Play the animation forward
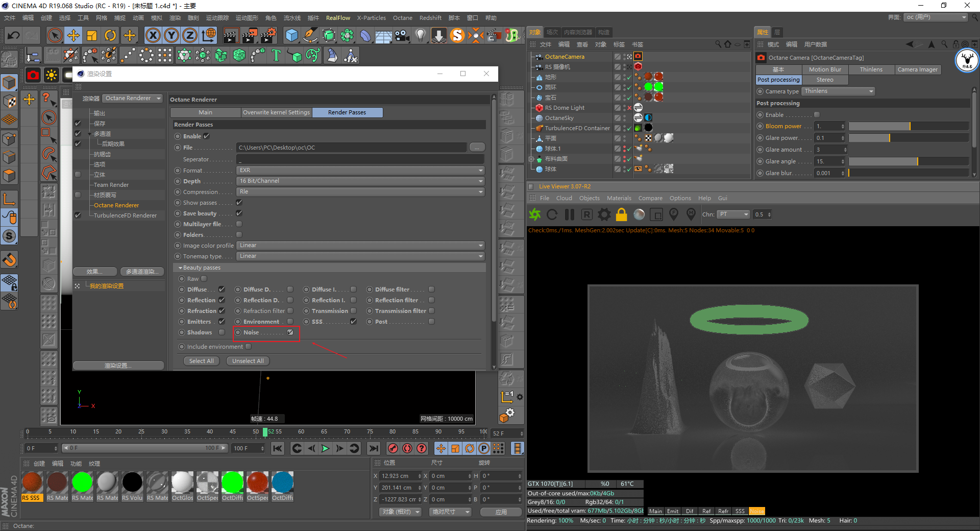Viewport: 980px width, 531px height. click(x=325, y=448)
